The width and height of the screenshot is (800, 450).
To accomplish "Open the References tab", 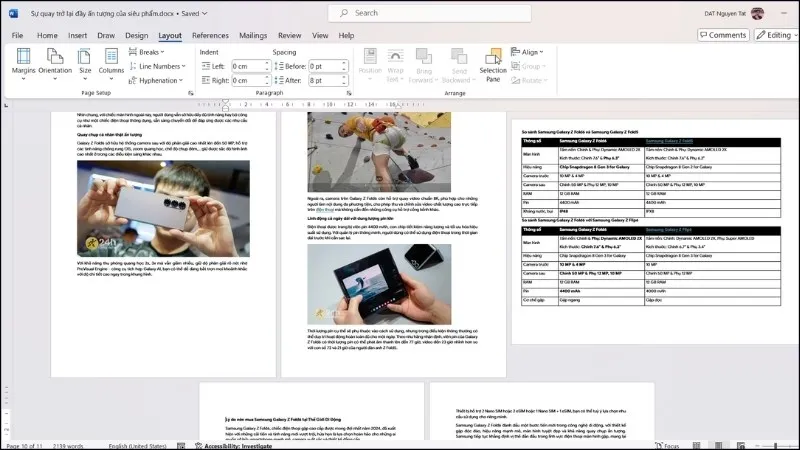I will pos(210,36).
